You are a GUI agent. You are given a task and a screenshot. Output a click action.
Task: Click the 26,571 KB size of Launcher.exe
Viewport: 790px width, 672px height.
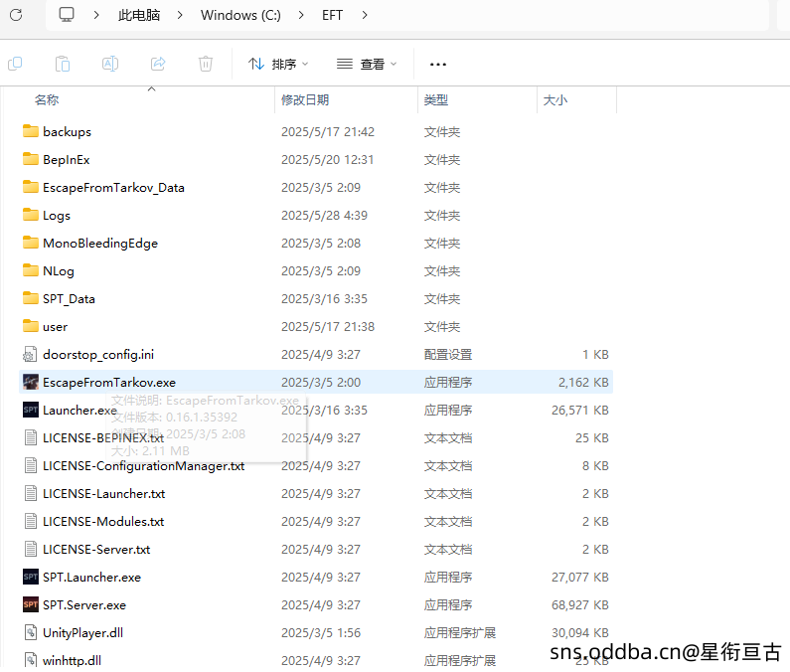coord(580,411)
